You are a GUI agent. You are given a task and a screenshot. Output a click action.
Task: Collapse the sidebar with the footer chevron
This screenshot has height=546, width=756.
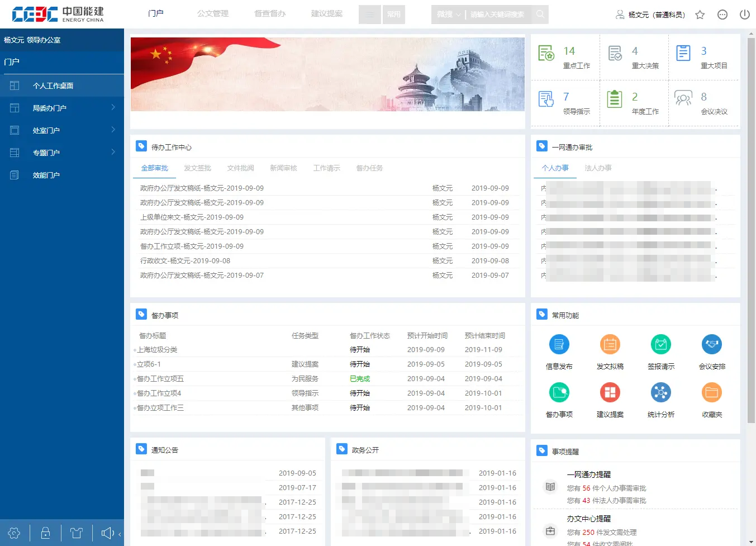point(120,534)
